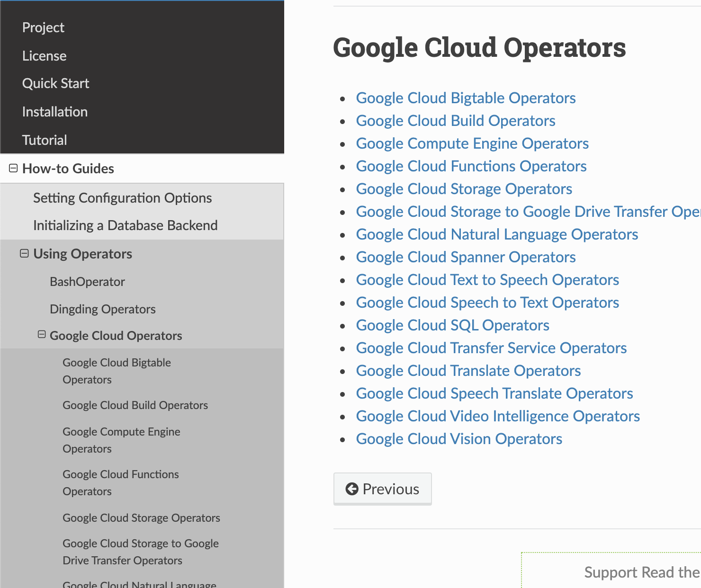Collapse the Google Cloud Operators sidebar node

click(x=42, y=334)
